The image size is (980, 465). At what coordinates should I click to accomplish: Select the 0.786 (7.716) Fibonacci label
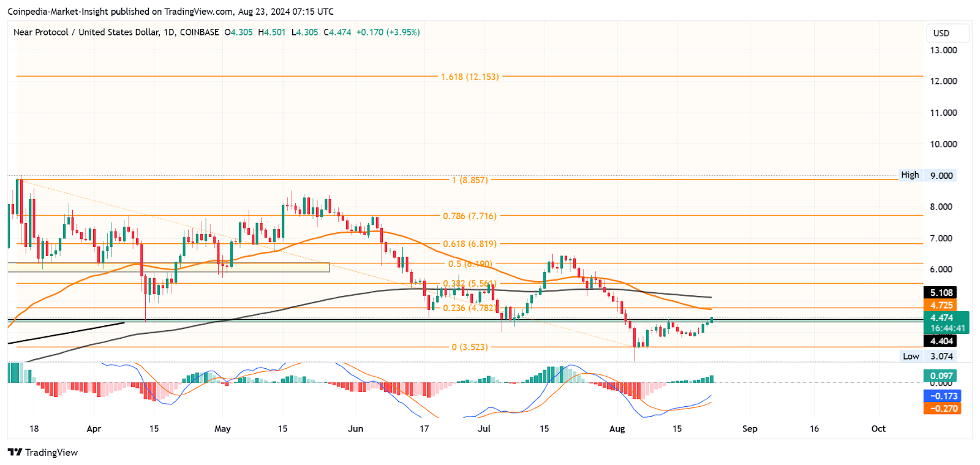tap(470, 216)
